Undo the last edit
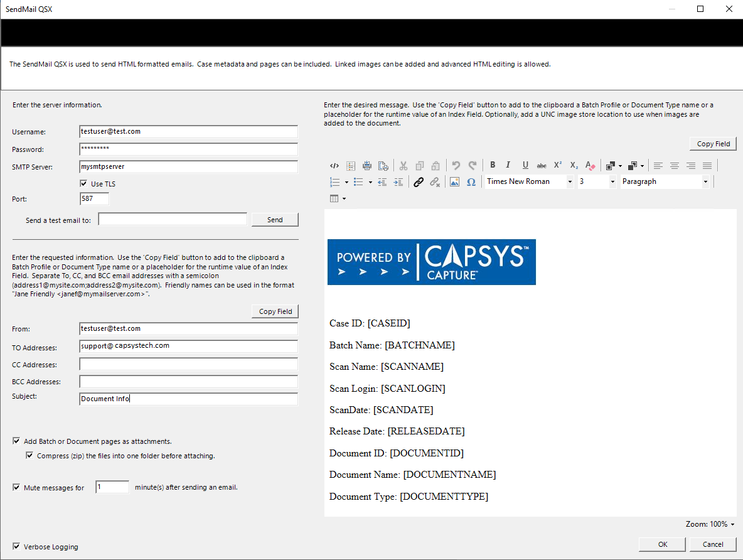Screen dimensions: 743x560 tap(456, 166)
